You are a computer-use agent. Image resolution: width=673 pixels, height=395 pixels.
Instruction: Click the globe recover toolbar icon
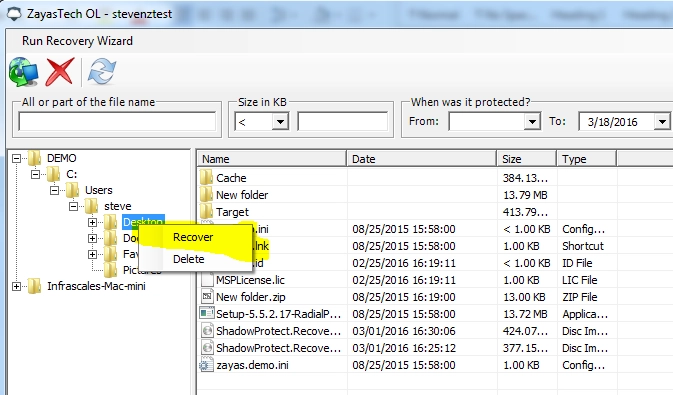(x=23, y=72)
